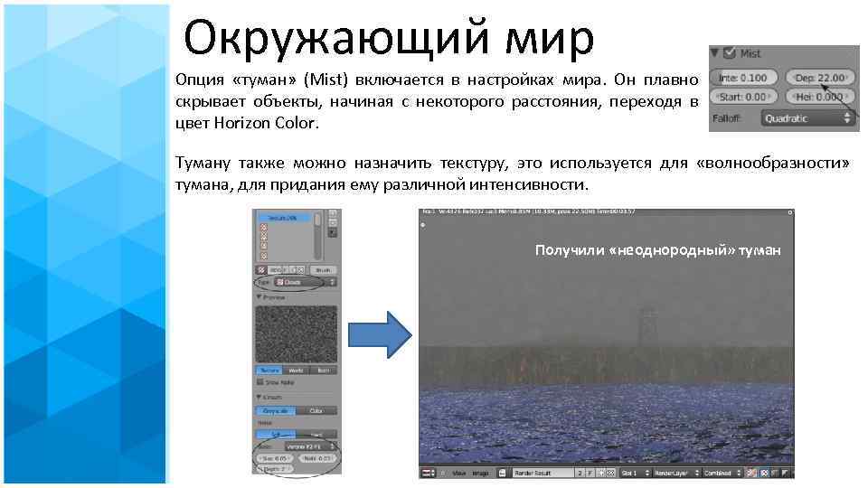868x488 pixels.
Task: Collapse the Mist panel triangle
Action: point(714,53)
